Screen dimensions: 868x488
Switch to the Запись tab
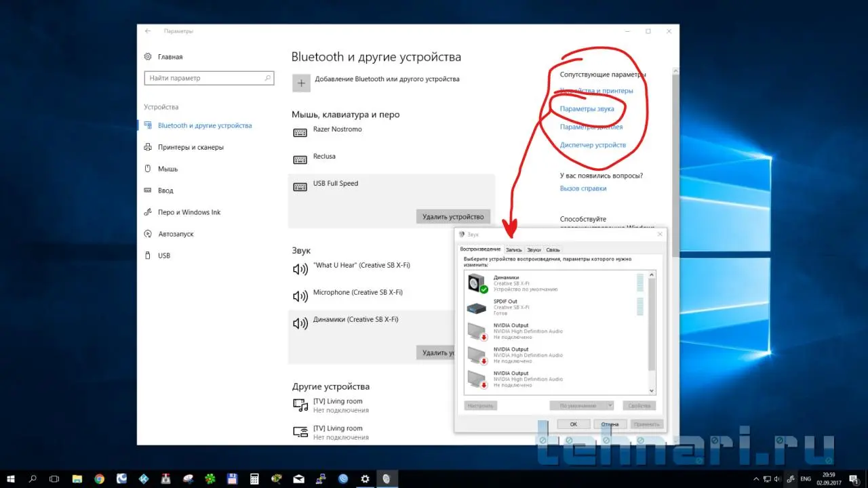tap(514, 250)
